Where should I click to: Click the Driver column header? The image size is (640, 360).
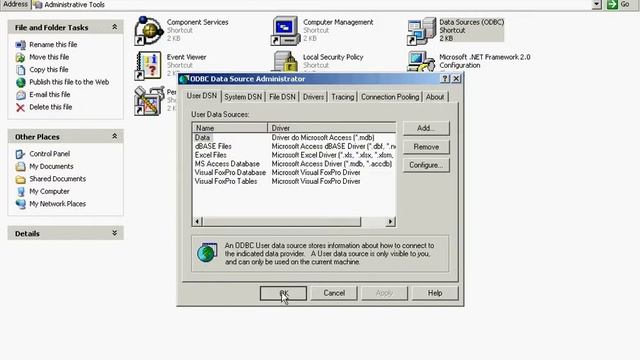point(331,128)
